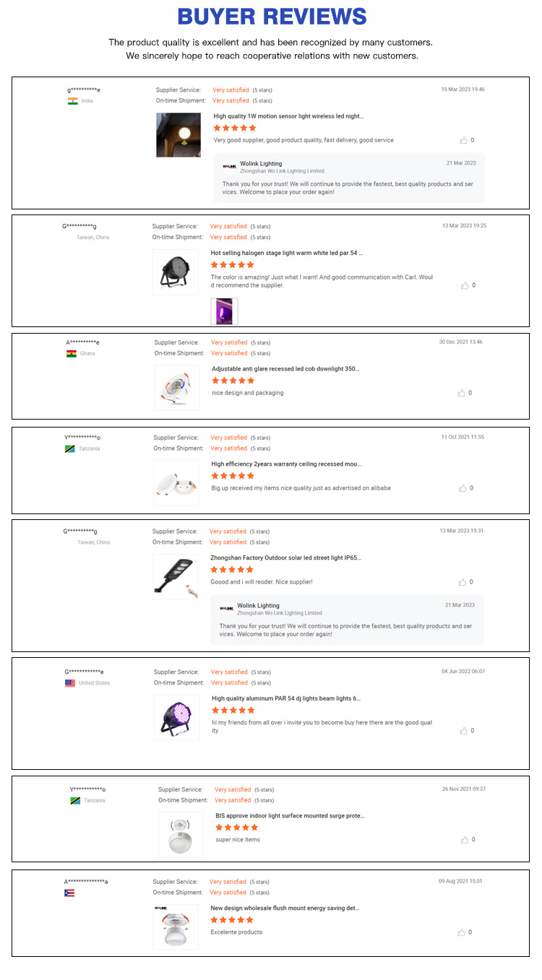Click thumbs-up on PAR 54 dj lights review
Viewport: 542px width, 980px height.
tap(464, 731)
